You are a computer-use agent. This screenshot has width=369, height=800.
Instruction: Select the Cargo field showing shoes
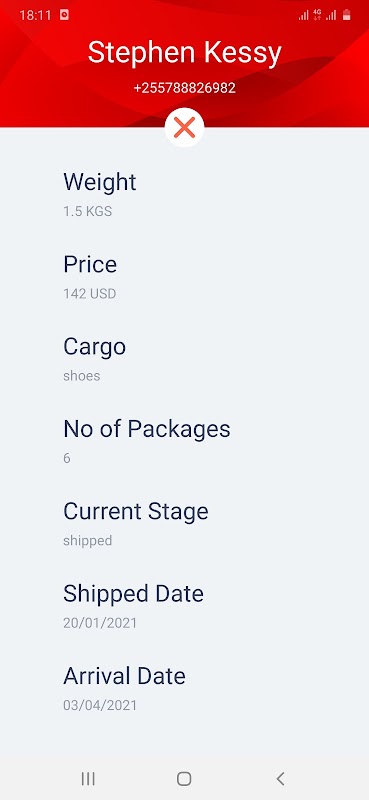pos(184,358)
